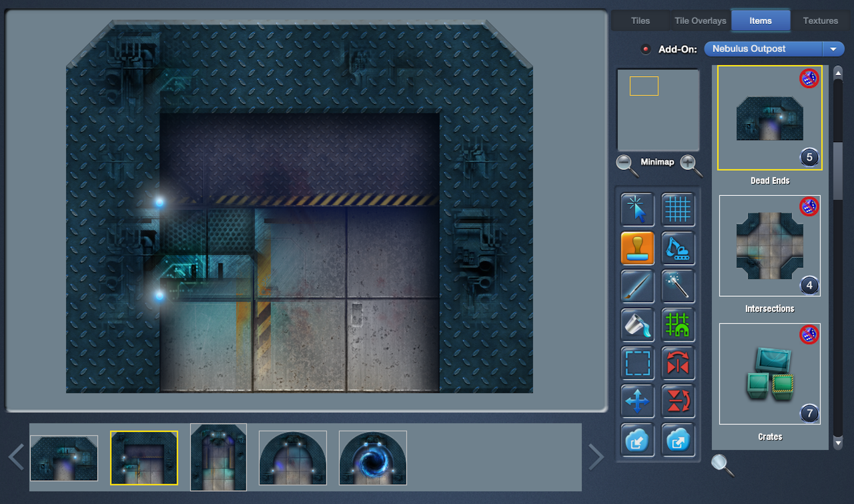
Task: Toggle random dice on Dead Ends
Action: tap(809, 79)
